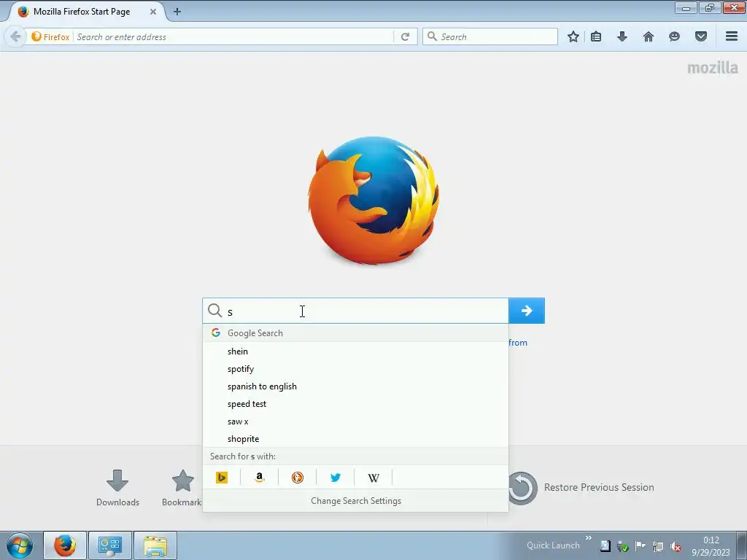The height and width of the screenshot is (560, 747).
Task: Bookmark this page with the star icon
Action: pyautogui.click(x=573, y=36)
